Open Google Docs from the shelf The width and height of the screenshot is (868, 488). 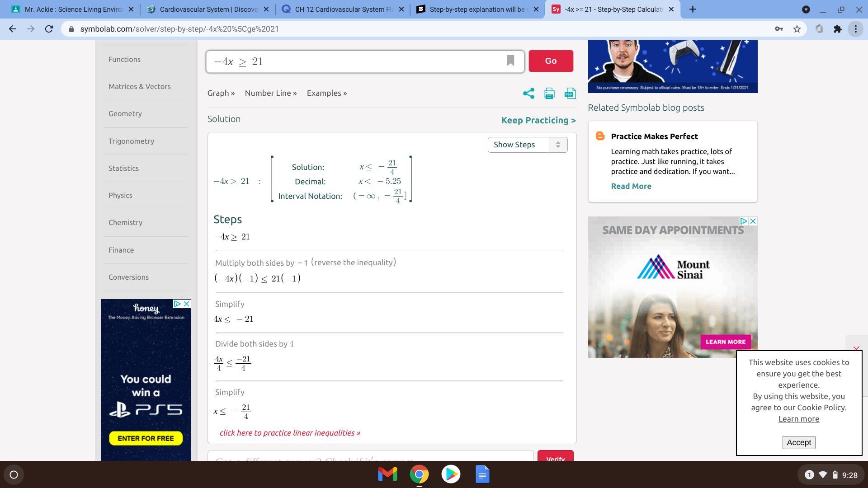click(482, 474)
